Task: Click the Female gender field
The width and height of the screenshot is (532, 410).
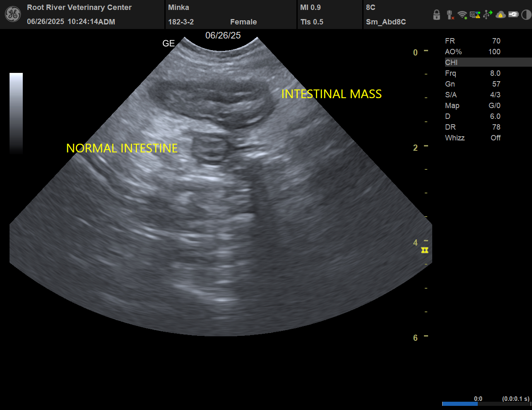Action: (x=243, y=22)
